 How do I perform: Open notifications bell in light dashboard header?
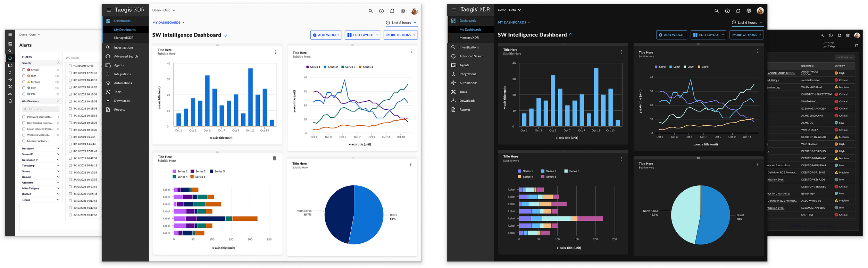click(x=392, y=11)
